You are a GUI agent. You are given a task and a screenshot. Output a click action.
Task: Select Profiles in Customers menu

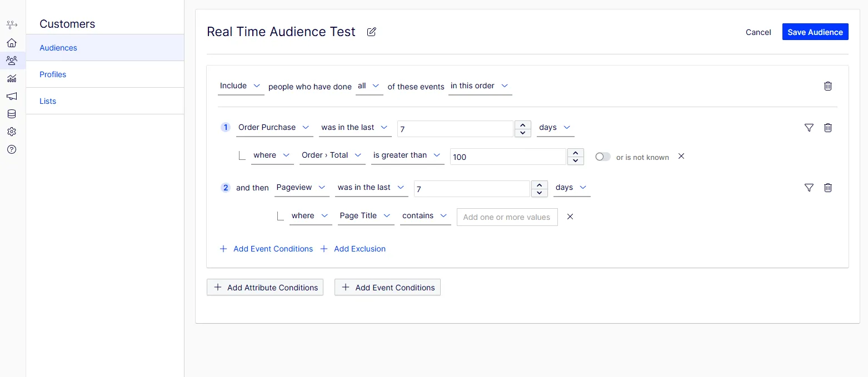(x=105, y=74)
